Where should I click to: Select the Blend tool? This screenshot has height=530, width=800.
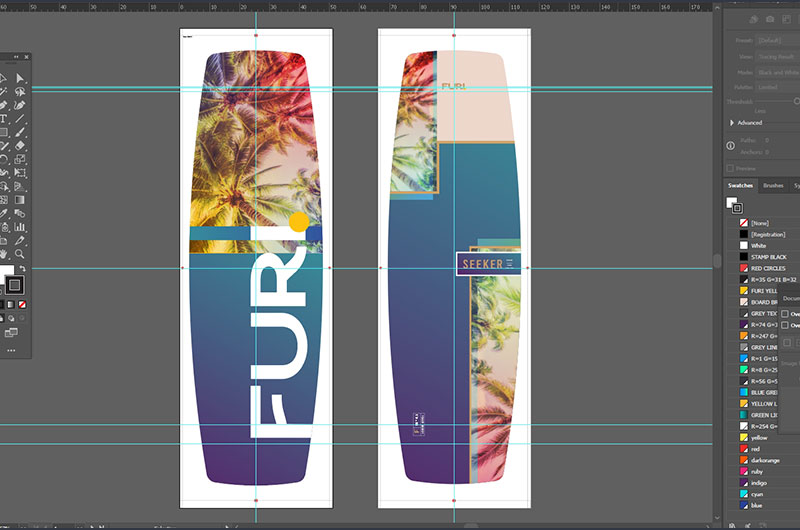[19, 213]
